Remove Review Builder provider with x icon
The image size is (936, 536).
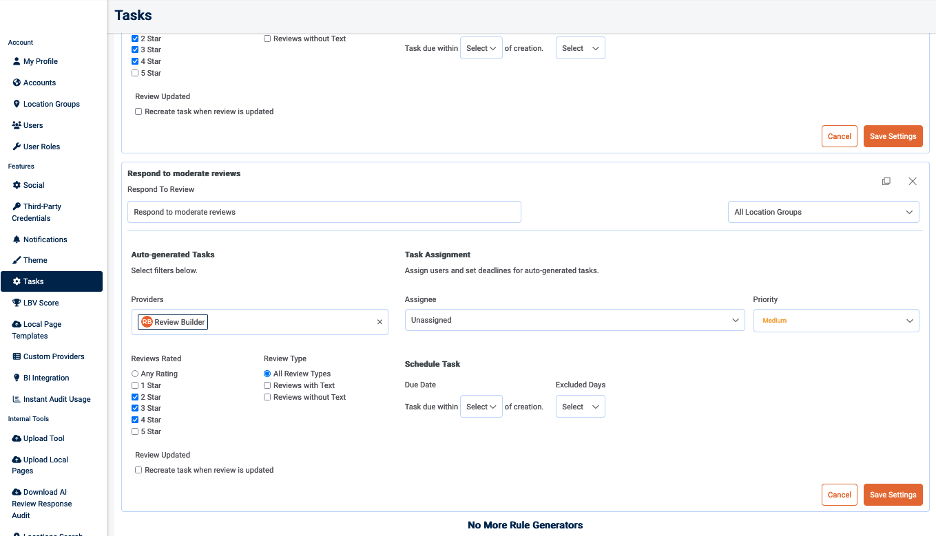coord(379,322)
